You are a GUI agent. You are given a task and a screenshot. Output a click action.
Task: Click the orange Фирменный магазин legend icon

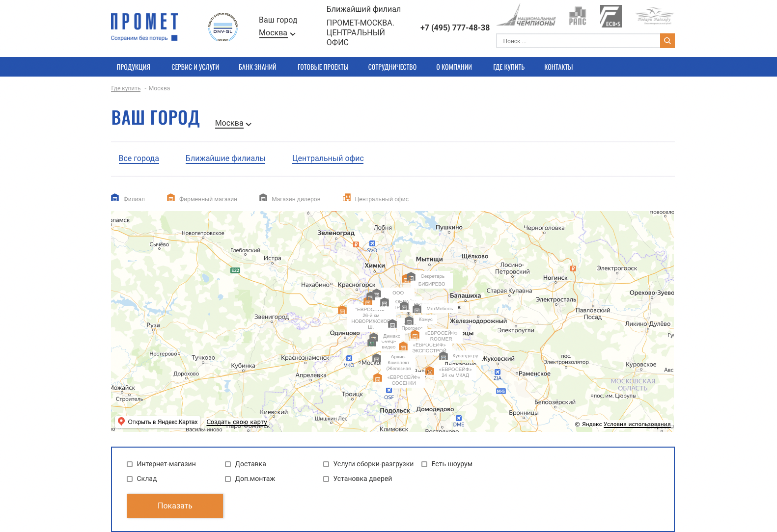[x=171, y=198]
